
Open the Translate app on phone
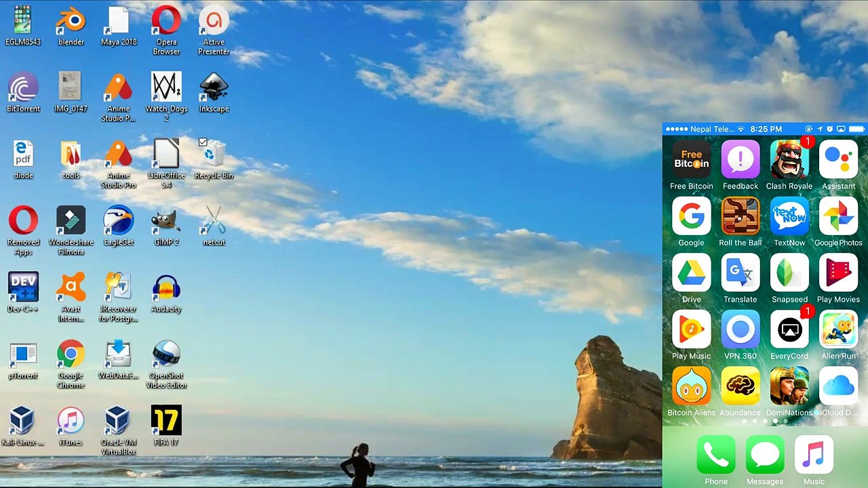[741, 273]
